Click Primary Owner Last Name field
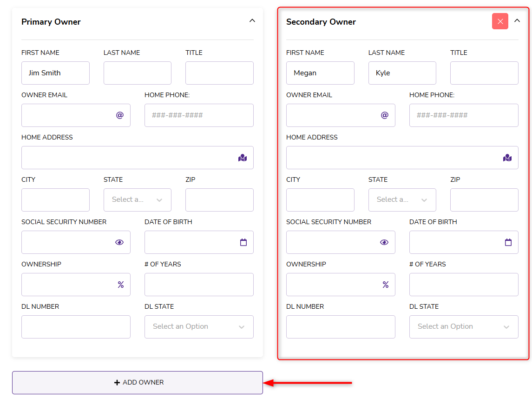This screenshot has width=532, height=405. [137, 73]
